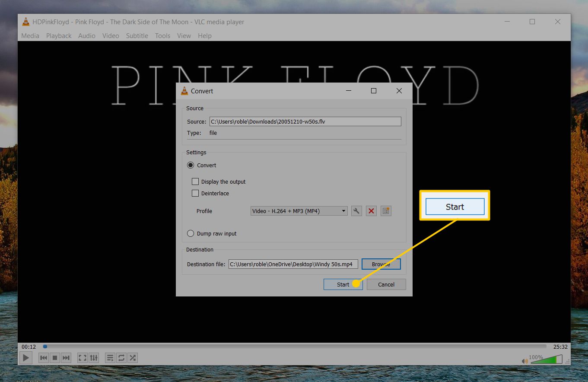
Task: Toggle loop repeat mode icon
Action: click(121, 358)
